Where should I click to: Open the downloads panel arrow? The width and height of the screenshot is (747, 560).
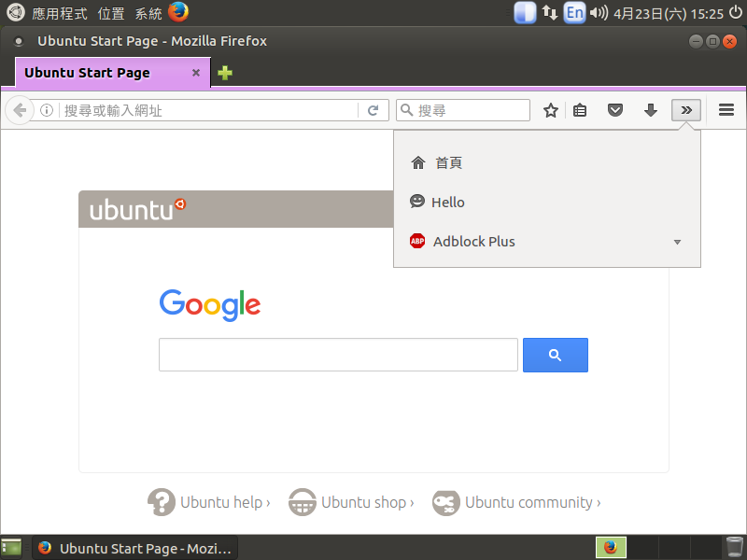tap(650, 110)
